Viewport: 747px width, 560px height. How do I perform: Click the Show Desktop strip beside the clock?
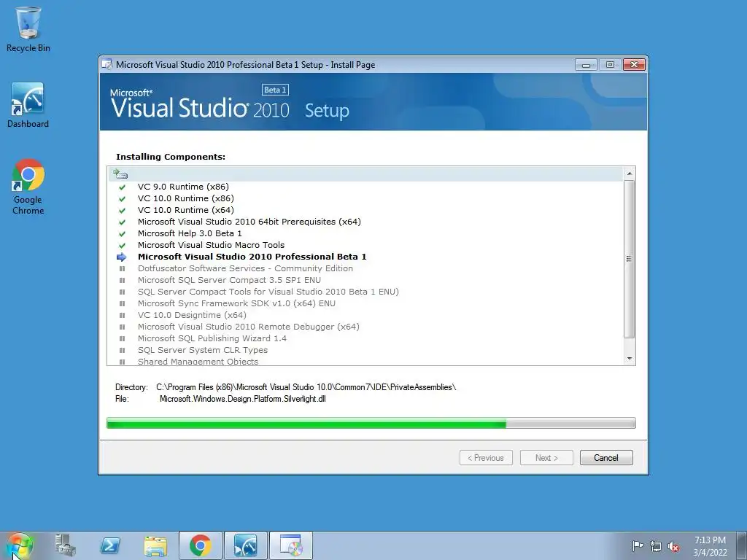[x=742, y=545]
